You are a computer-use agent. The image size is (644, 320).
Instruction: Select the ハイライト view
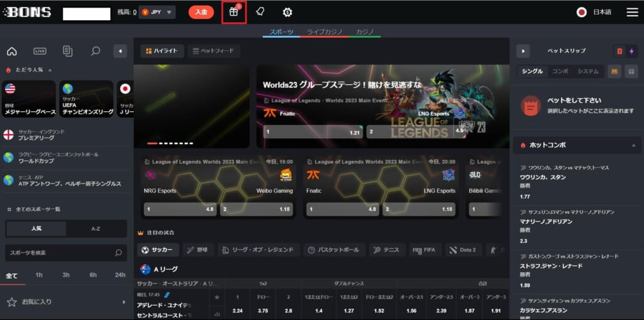(x=162, y=51)
